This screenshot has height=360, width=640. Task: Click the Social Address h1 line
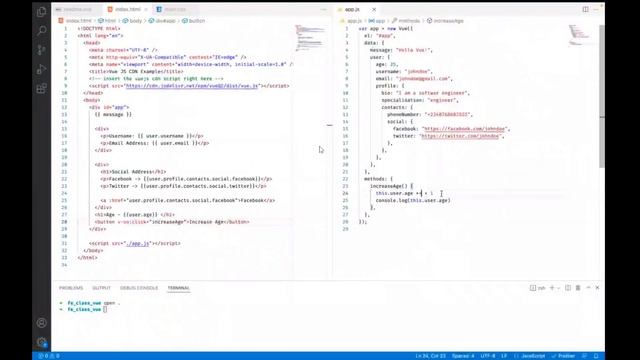point(133,172)
